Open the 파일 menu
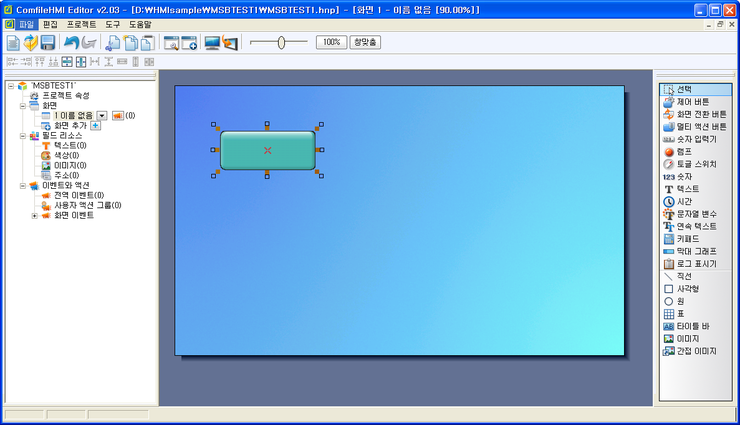The width and height of the screenshot is (740, 425). point(26,23)
